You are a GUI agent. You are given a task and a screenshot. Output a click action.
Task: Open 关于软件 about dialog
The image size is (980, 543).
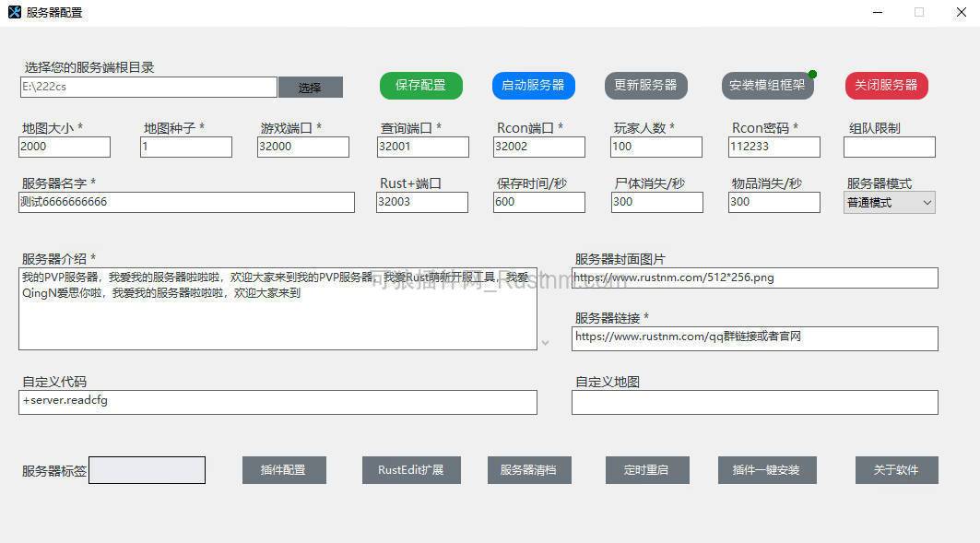[896, 469]
